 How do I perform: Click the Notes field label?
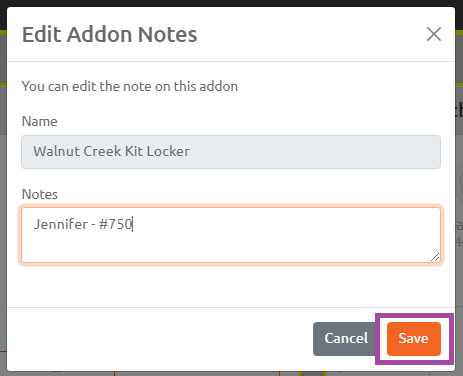pos(40,194)
